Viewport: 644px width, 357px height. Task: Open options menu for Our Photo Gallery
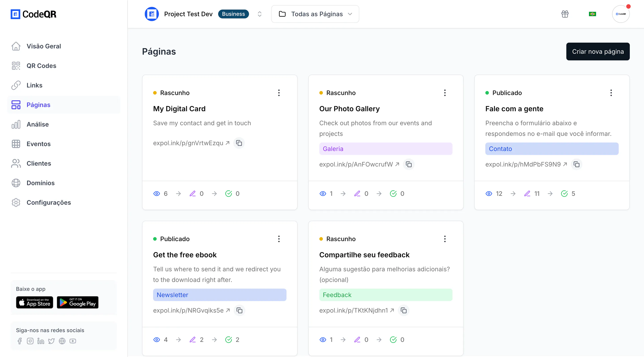tap(445, 93)
